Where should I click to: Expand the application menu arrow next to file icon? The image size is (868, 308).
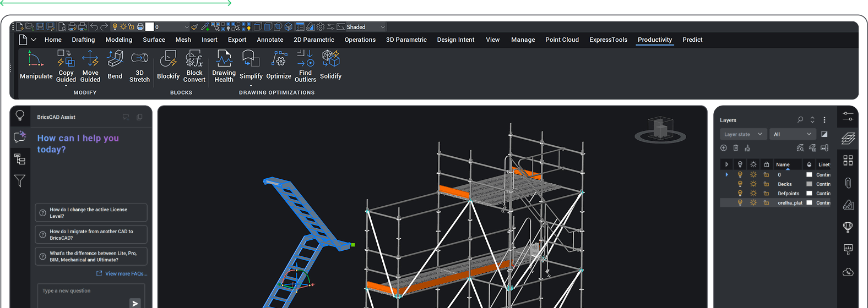point(34,40)
